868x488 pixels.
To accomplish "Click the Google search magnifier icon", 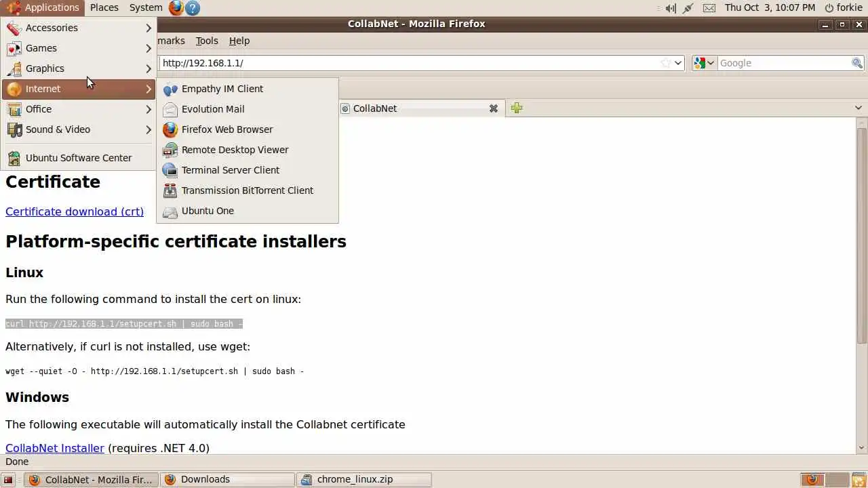I will point(857,63).
